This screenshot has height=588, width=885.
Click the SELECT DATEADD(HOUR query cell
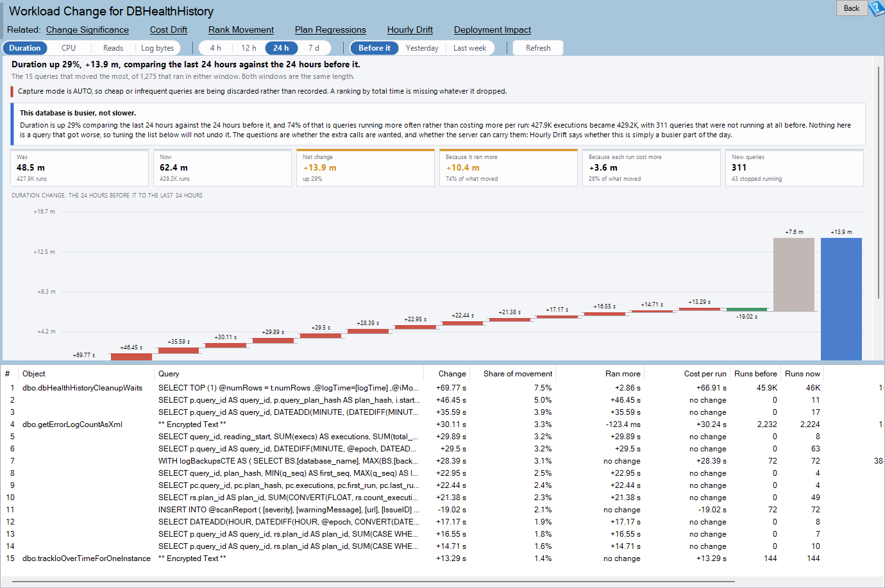289,522
